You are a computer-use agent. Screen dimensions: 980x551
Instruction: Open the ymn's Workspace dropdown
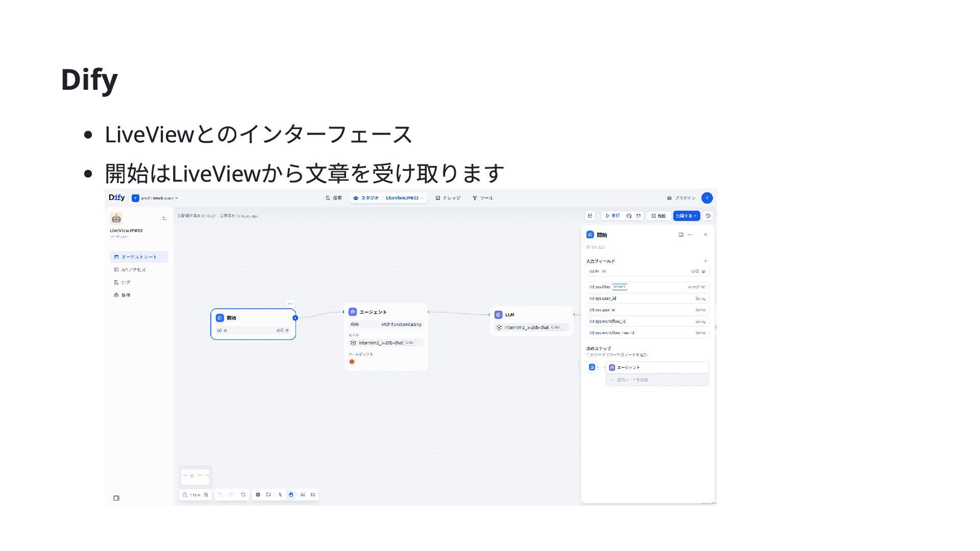pos(155,198)
